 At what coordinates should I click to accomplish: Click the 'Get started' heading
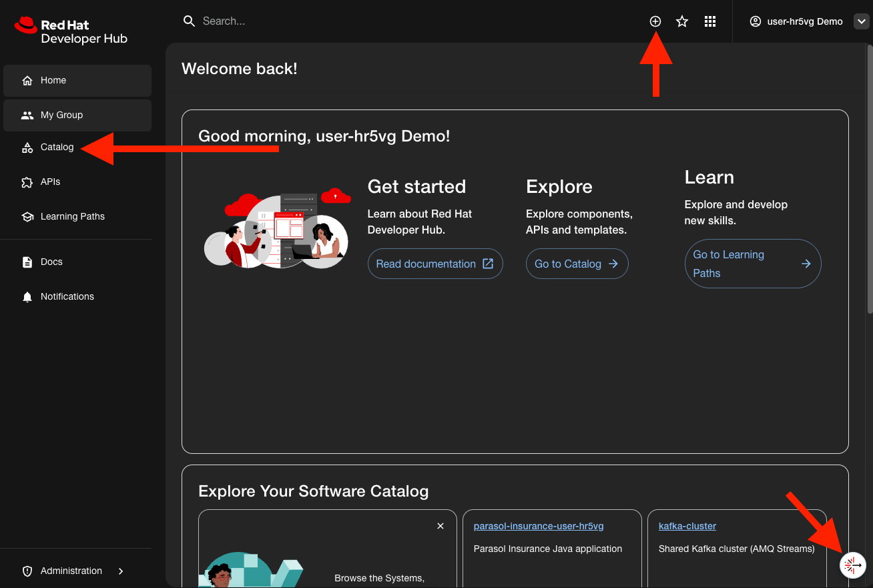(416, 186)
